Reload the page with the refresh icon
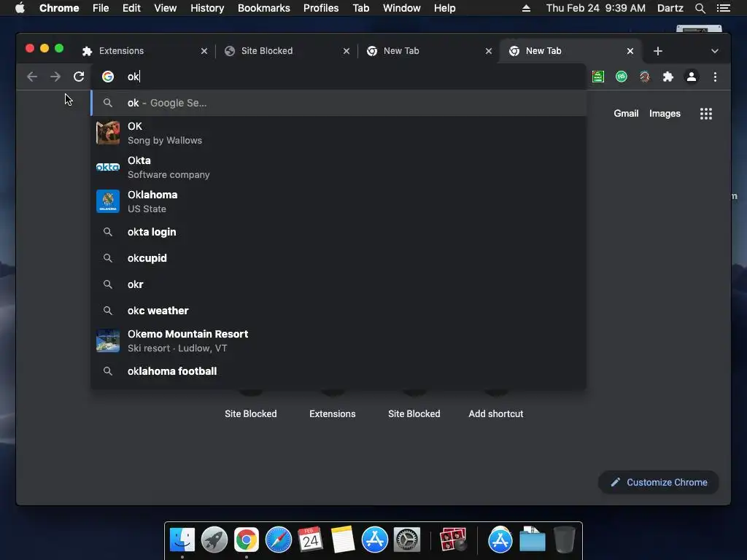The height and width of the screenshot is (560, 747). pos(79,77)
